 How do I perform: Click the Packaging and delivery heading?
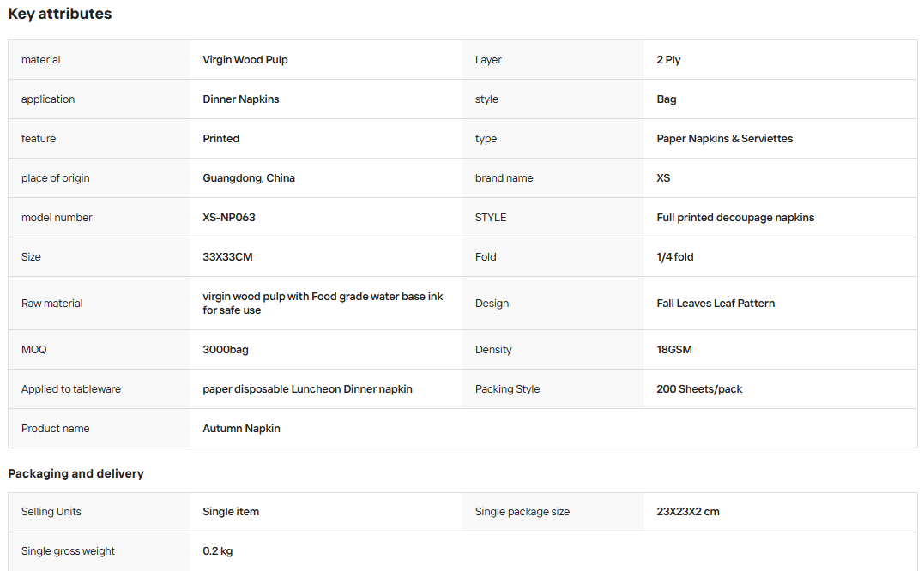[x=76, y=474]
